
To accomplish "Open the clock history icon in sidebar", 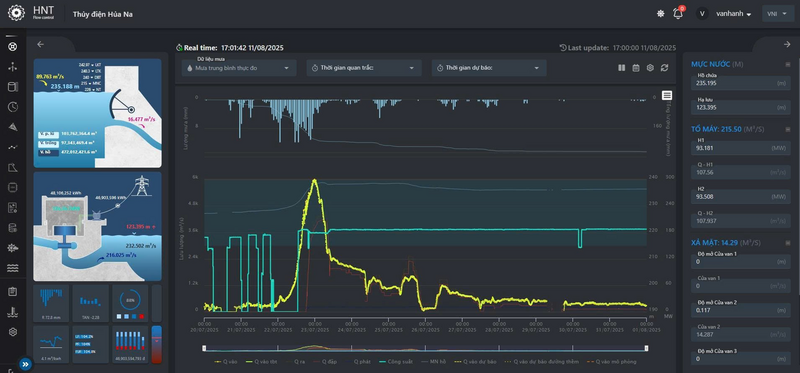I will tap(13, 107).
